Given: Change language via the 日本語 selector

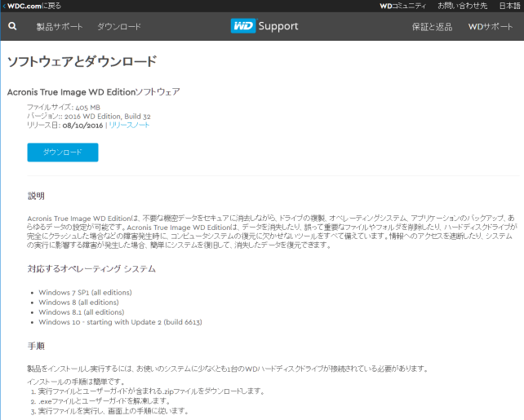Looking at the screenshot, I should tap(509, 6).
